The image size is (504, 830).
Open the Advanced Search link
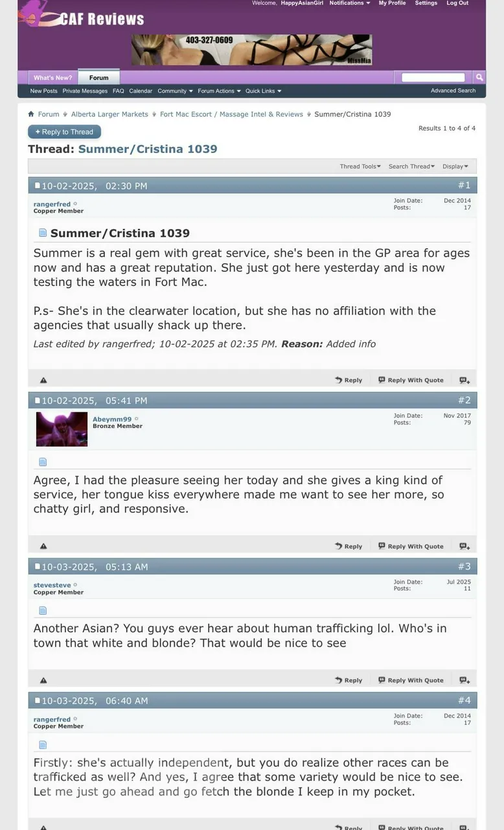click(453, 91)
